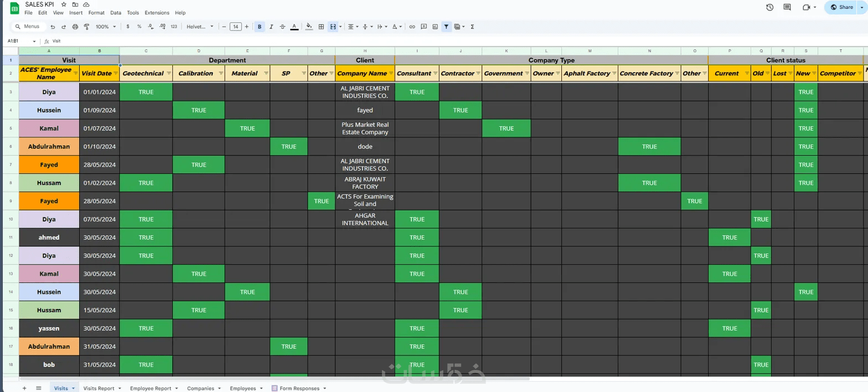Image resolution: width=868 pixels, height=392 pixels.
Task: Open the vertical align dropdown
Action: (368, 27)
